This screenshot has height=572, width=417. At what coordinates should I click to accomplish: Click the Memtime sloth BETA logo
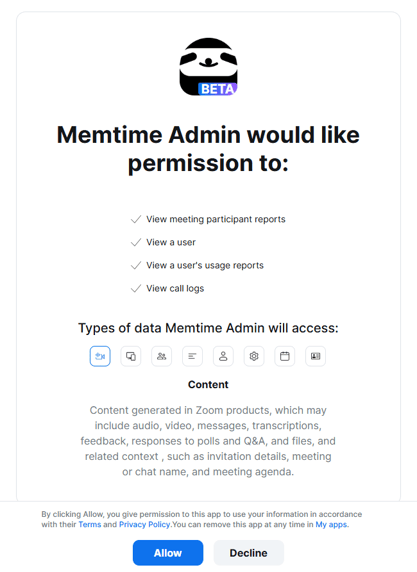208,67
